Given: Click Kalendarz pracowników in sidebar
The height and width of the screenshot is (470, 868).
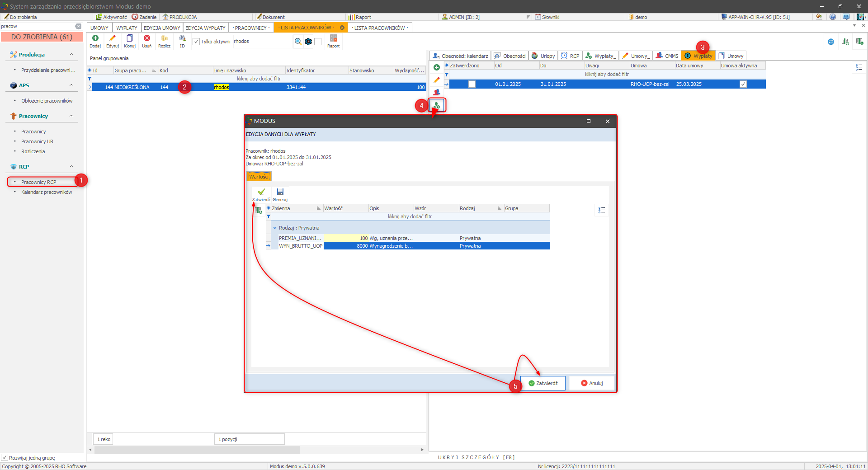Looking at the screenshot, I should pyautogui.click(x=47, y=192).
